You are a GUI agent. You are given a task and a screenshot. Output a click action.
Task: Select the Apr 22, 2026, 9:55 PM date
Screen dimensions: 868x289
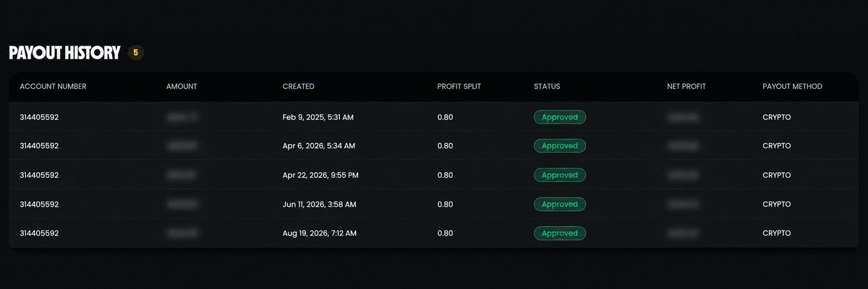pyautogui.click(x=320, y=175)
